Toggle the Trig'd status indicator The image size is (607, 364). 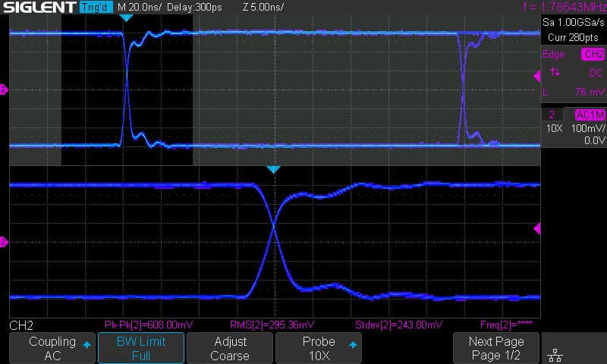96,7
